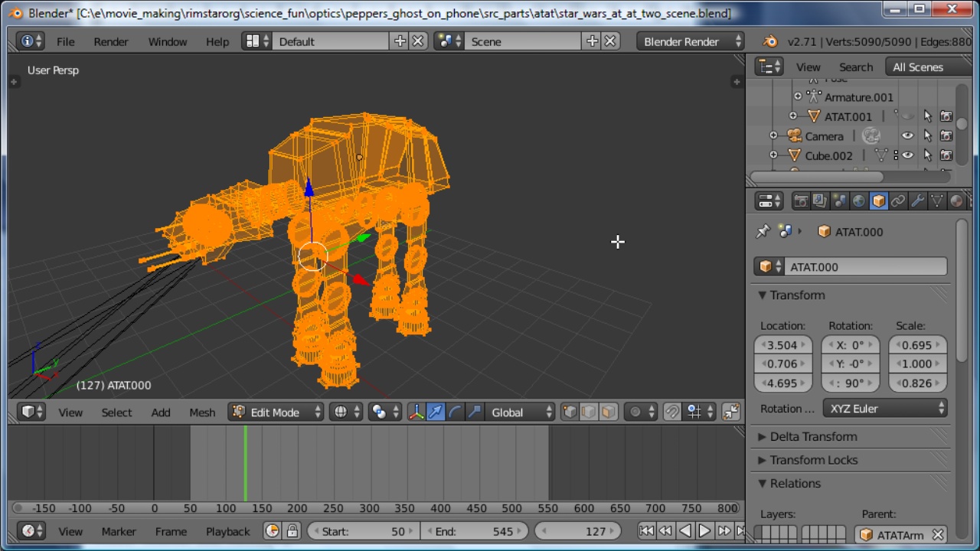
Task: Open the Properties editor type selector
Action: [769, 201]
